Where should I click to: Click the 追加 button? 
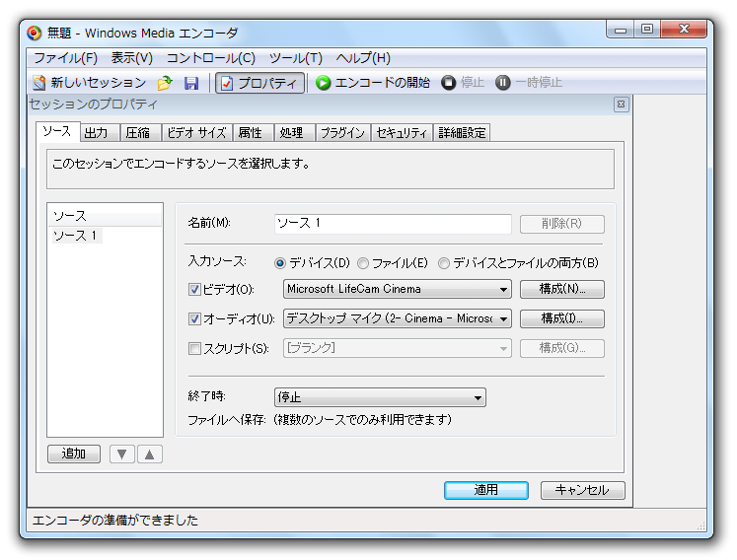pos(74,454)
